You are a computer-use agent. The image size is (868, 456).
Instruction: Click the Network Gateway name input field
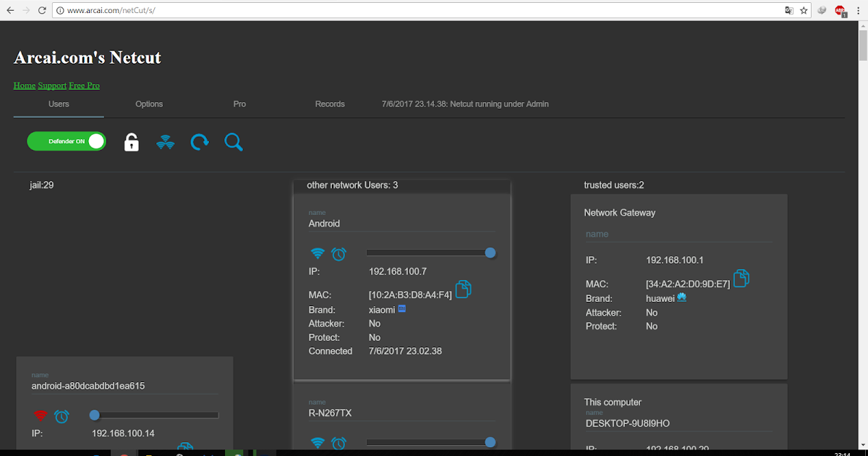[679, 235]
